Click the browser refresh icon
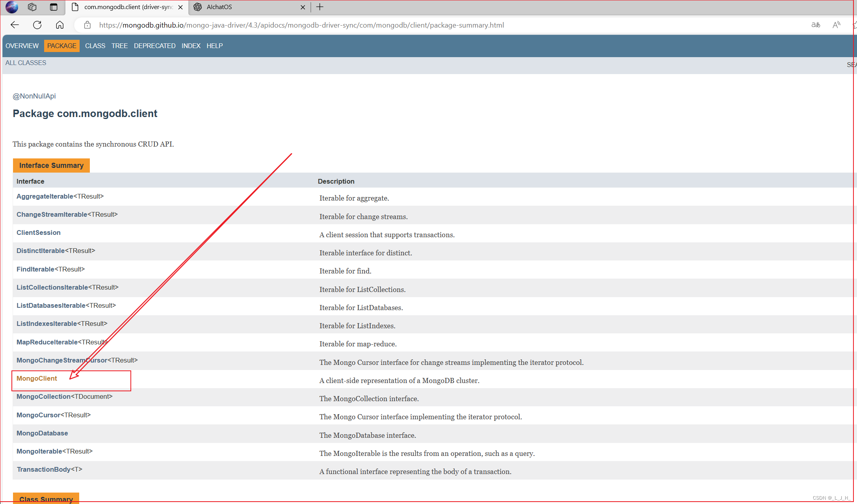 37,24
